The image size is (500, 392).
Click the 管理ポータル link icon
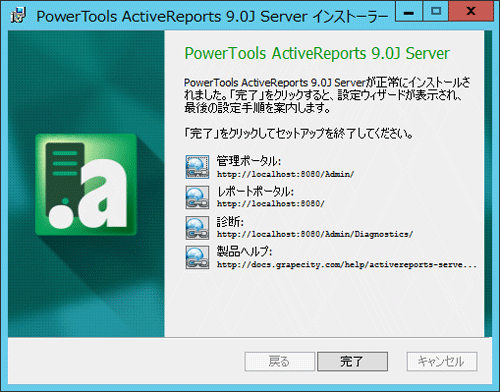pos(197,167)
